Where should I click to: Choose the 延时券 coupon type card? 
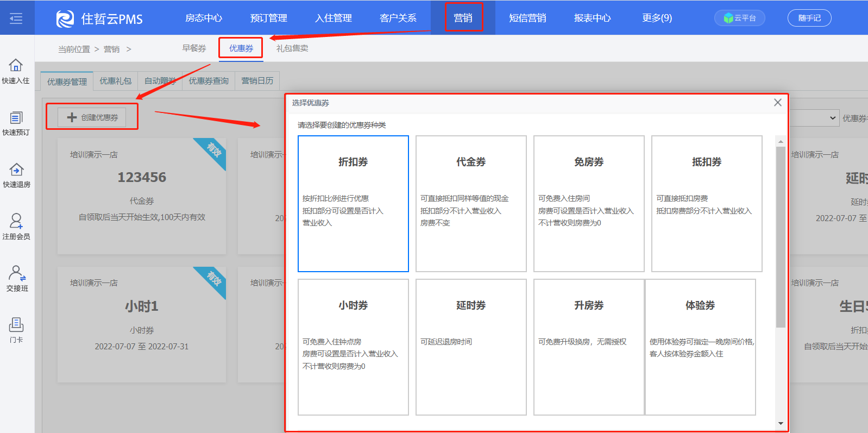471,347
